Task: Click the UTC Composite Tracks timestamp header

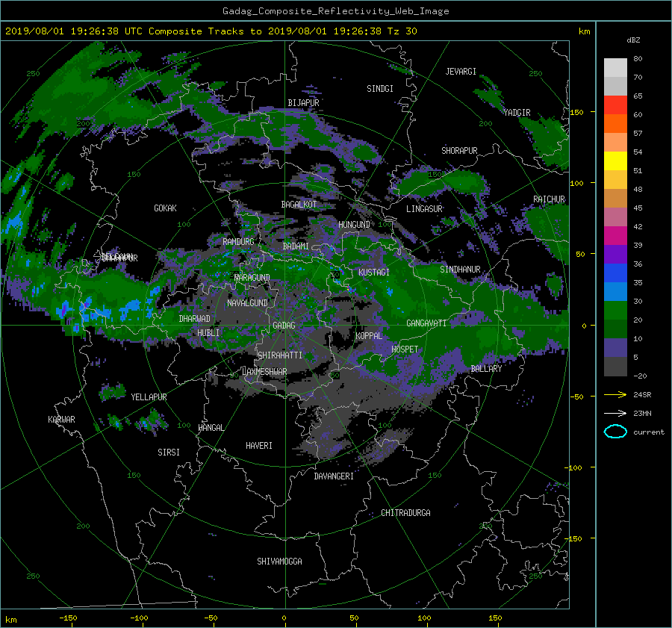Action: click(211, 31)
